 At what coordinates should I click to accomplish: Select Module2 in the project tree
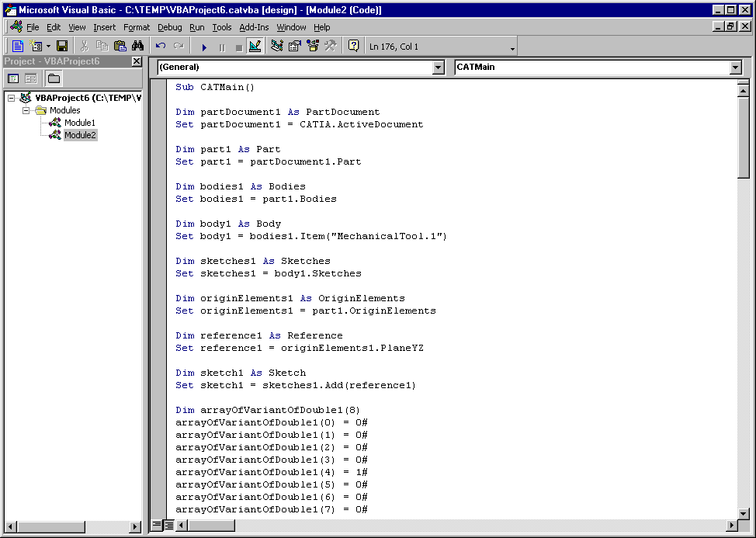pos(80,135)
